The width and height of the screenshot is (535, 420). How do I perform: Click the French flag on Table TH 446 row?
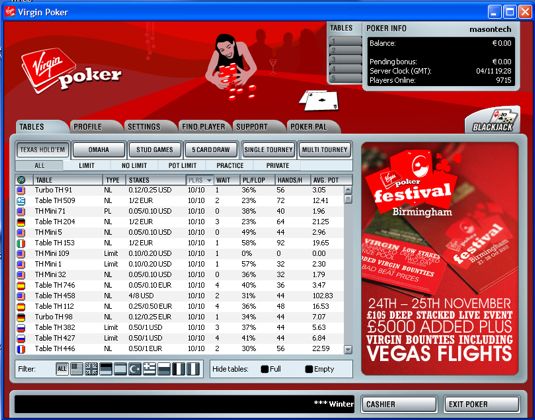21,349
